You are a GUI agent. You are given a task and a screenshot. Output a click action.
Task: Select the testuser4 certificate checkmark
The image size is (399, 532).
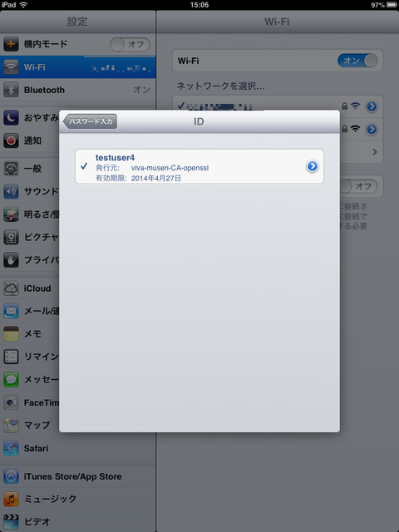(x=84, y=166)
